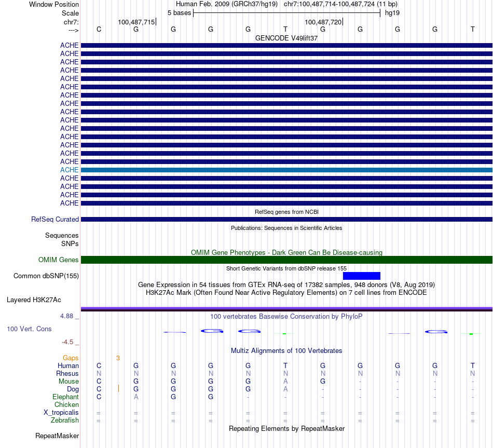493x448 pixels.
Task: Click the Common dbSNP(155) track label
Action: [46, 276]
